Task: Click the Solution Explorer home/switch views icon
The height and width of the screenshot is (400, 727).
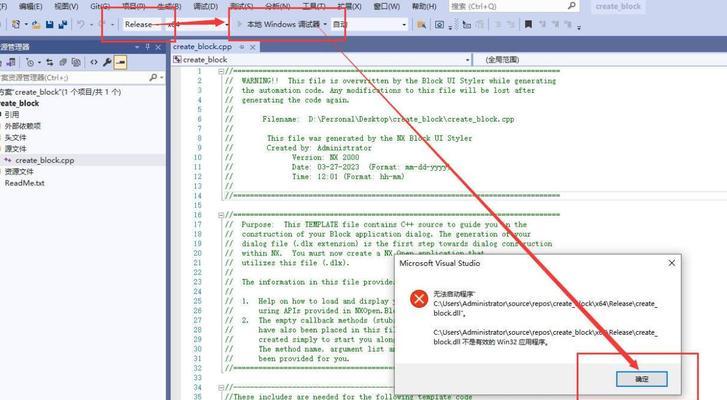Action: [x=11, y=62]
